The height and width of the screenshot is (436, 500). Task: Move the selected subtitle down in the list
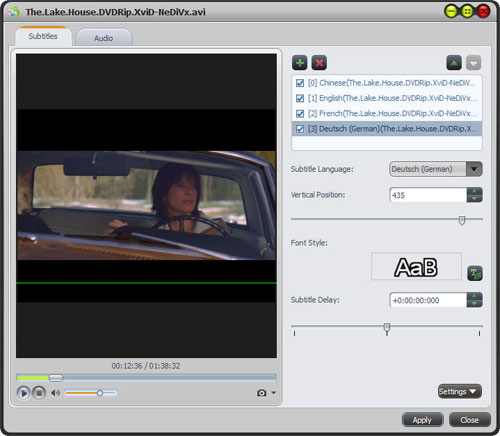pyautogui.click(x=473, y=63)
